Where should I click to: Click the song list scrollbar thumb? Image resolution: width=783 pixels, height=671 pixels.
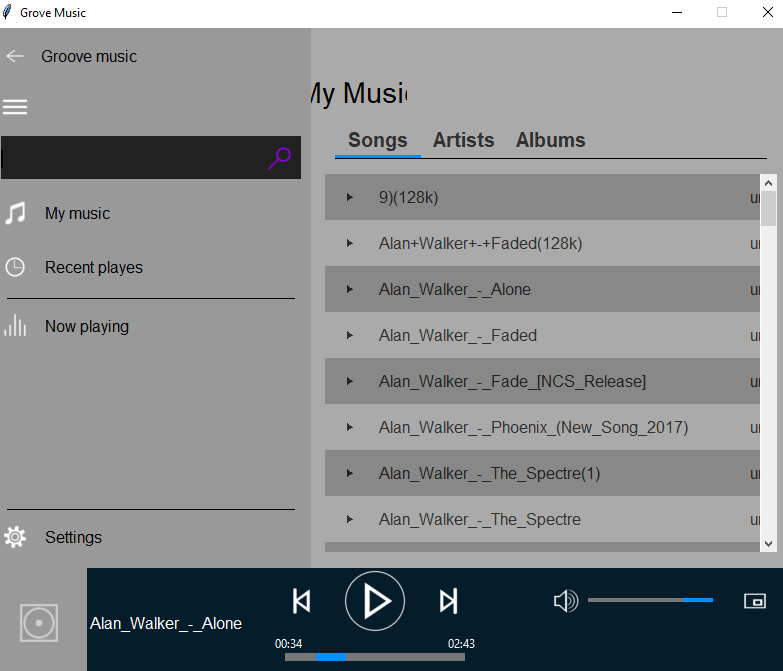click(x=769, y=209)
